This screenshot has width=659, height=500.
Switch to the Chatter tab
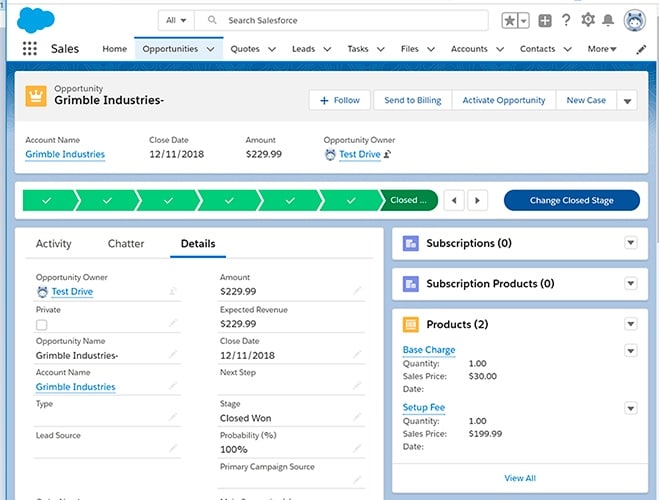tap(126, 244)
